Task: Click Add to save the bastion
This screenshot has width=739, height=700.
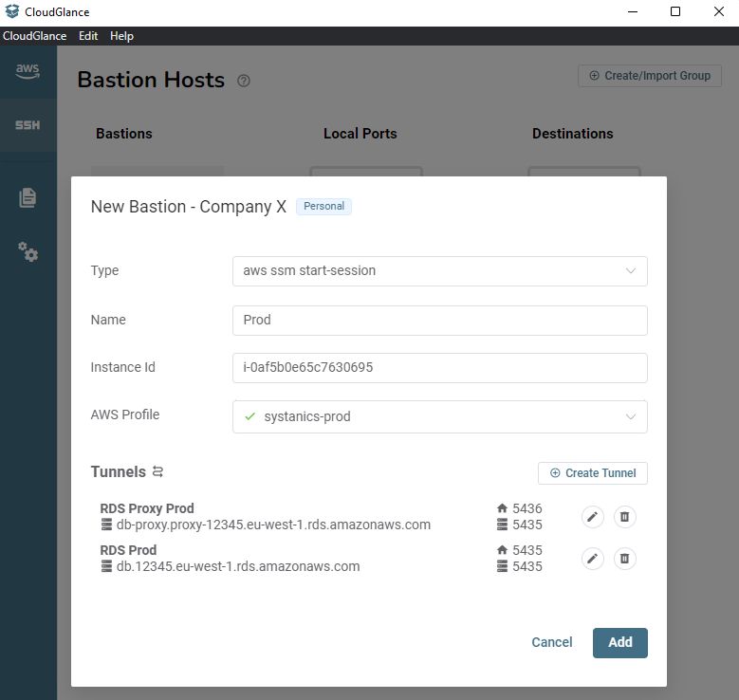Action: click(x=619, y=642)
